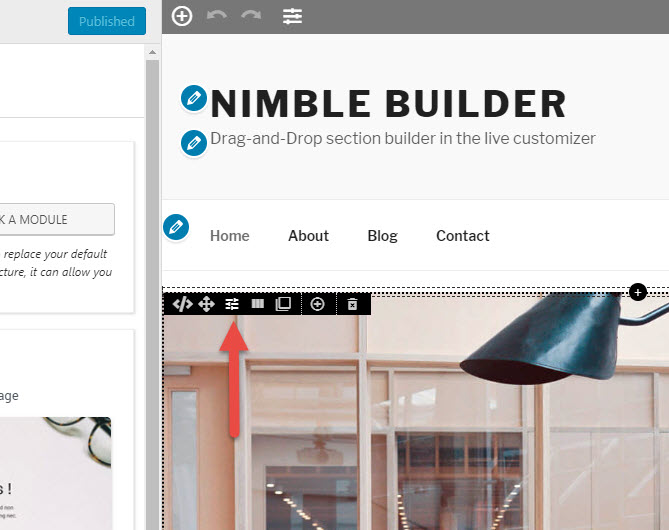Click the black plus button above the section

(x=638, y=292)
